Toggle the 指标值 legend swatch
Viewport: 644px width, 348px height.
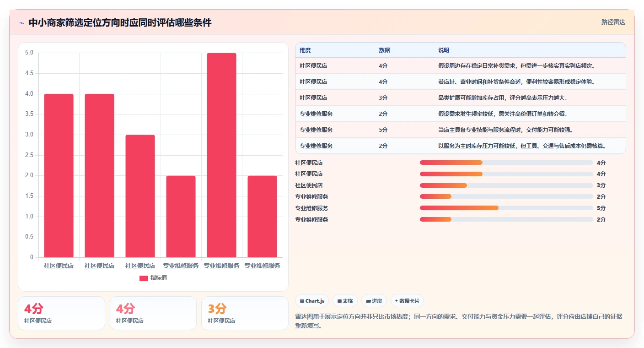click(143, 278)
